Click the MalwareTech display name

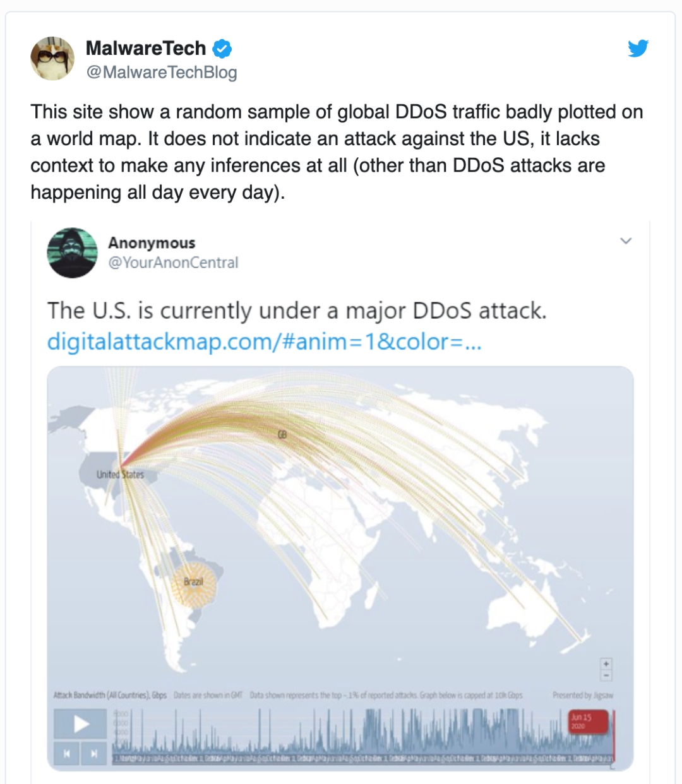[x=146, y=48]
